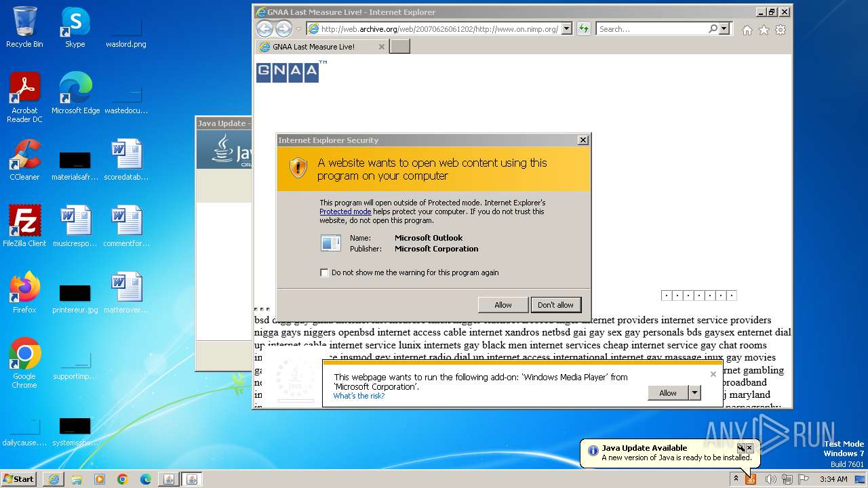Click Don't allow in the security dialog

coord(555,305)
